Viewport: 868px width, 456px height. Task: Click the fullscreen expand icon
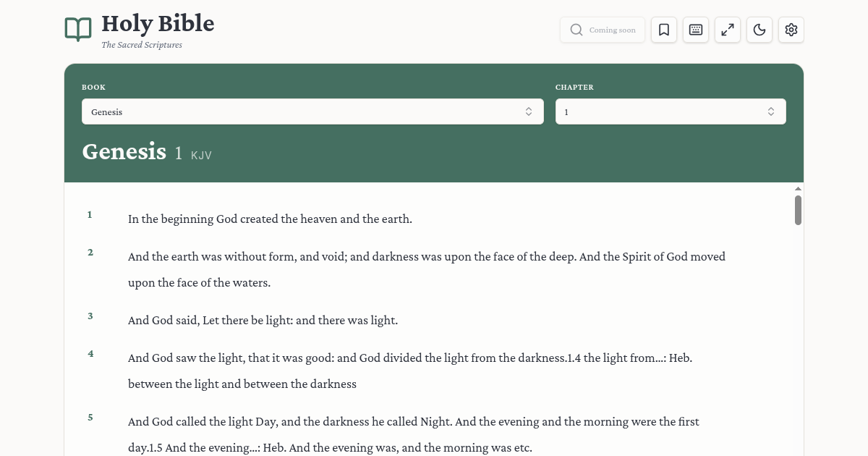[727, 30]
